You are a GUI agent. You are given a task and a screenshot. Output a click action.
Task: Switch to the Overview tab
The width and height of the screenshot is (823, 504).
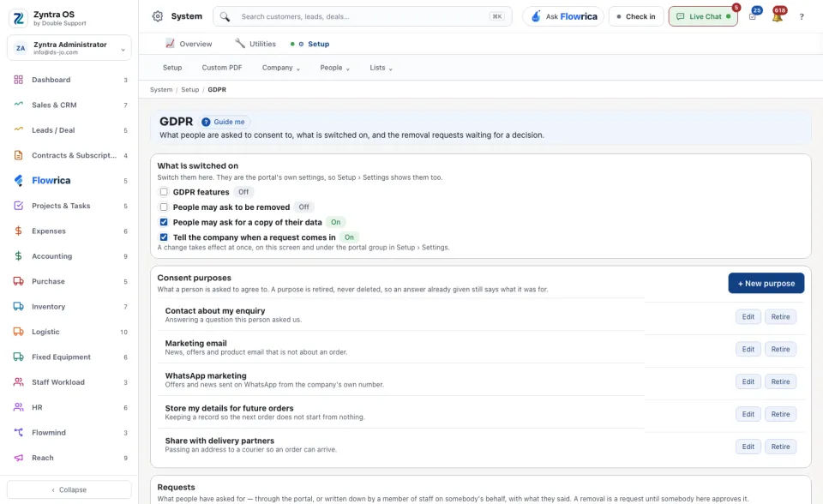point(189,44)
